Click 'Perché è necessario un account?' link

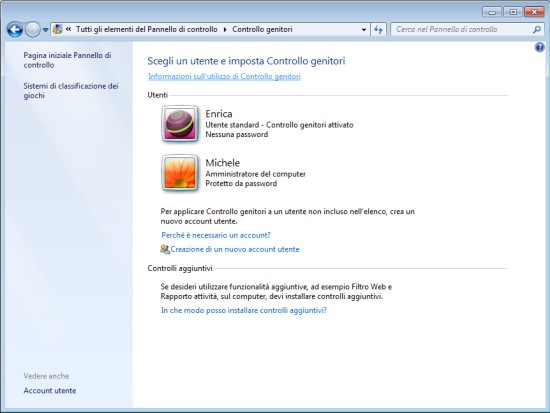(216, 235)
